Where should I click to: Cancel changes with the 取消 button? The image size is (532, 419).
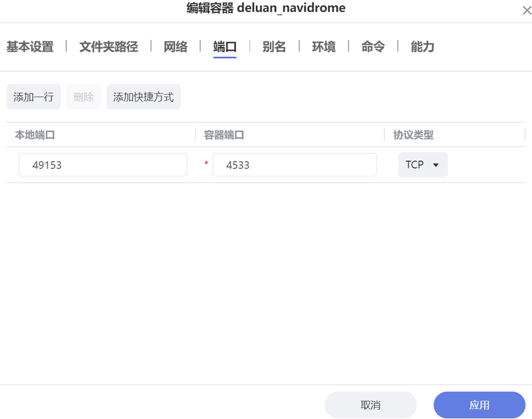[371, 405]
